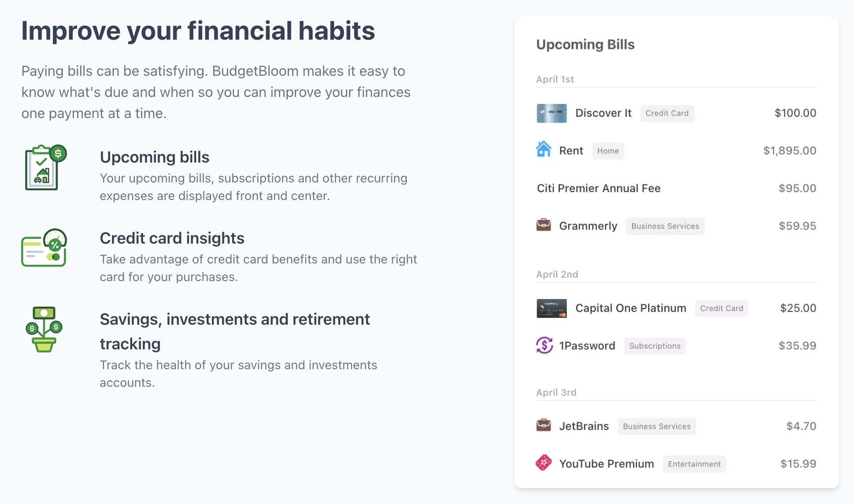The width and height of the screenshot is (853, 504).
Task: Click the briefcase icon next to JetBrains
Action: (544, 425)
